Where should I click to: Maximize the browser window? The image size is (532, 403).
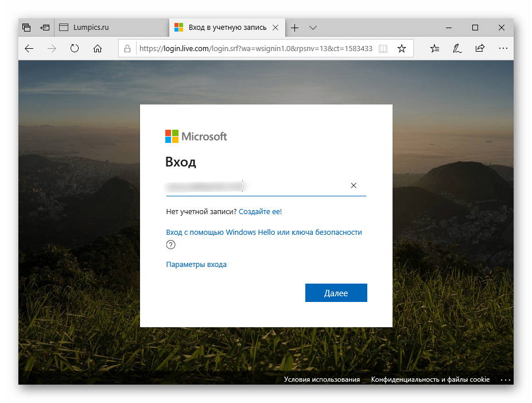tap(475, 28)
